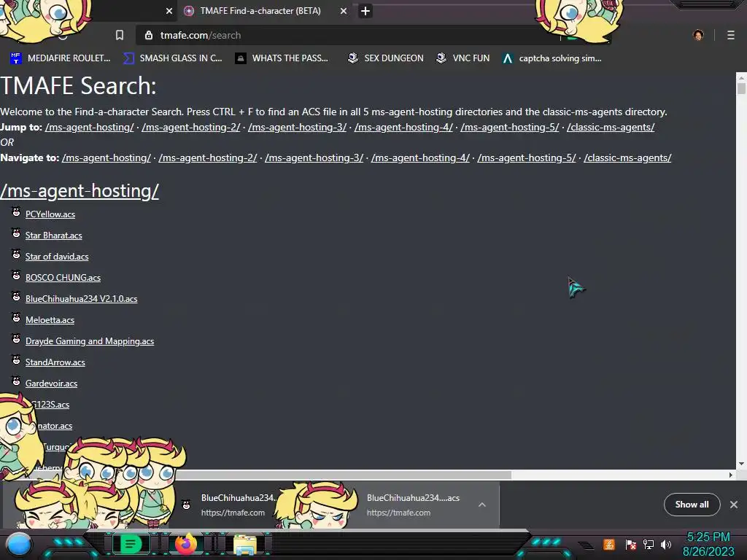This screenshot has height=560, width=747.
Task: Click agent icon beside PCYellow.acs
Action: tap(16, 212)
